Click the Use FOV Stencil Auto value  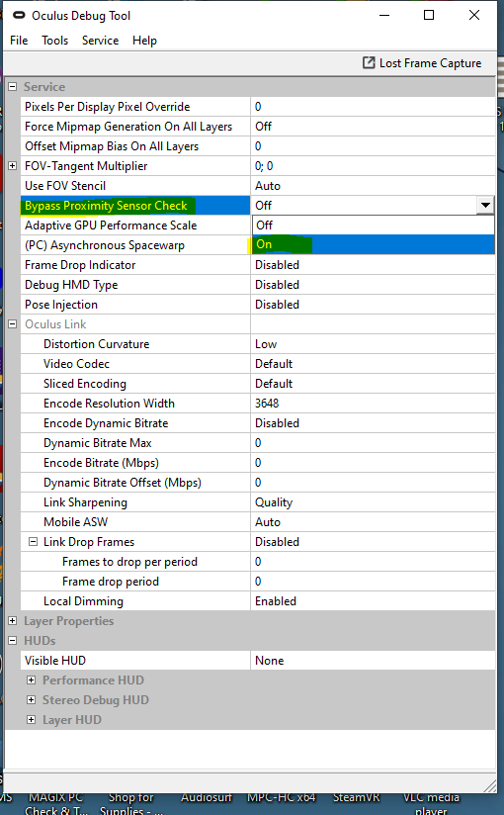(373, 186)
